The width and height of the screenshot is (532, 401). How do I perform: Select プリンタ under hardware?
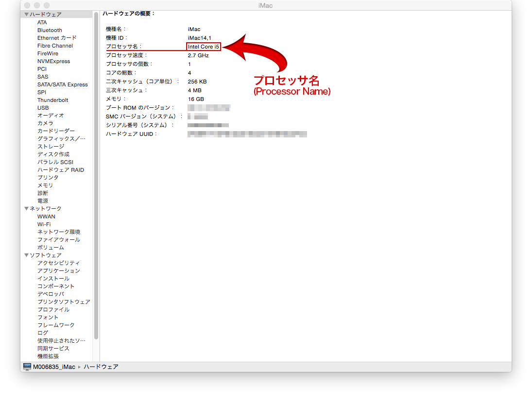48,177
